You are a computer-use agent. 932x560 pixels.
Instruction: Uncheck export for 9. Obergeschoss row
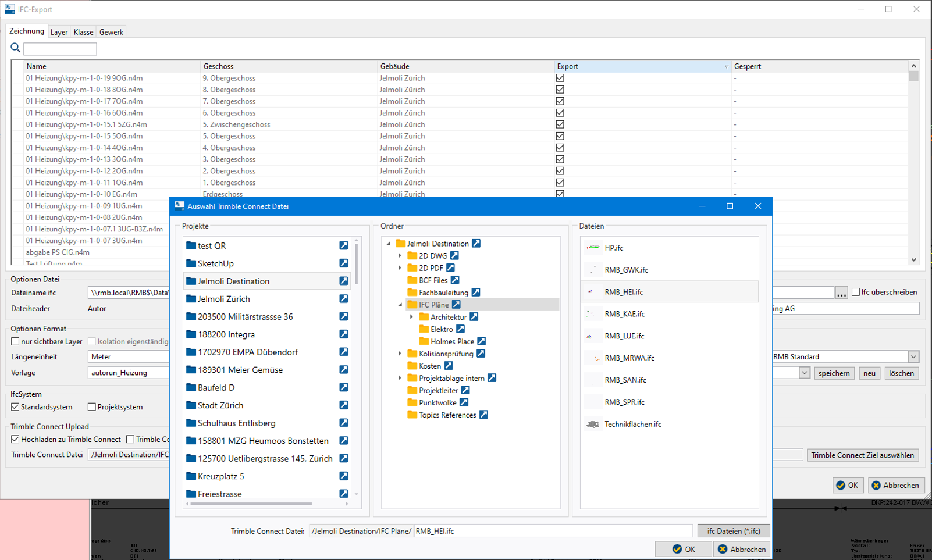tap(560, 78)
